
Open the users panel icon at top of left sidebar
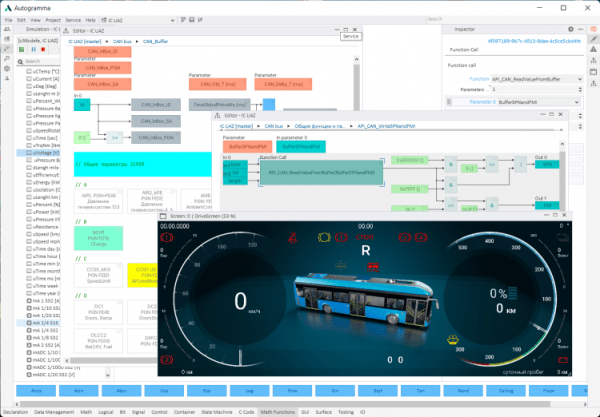[7, 29]
